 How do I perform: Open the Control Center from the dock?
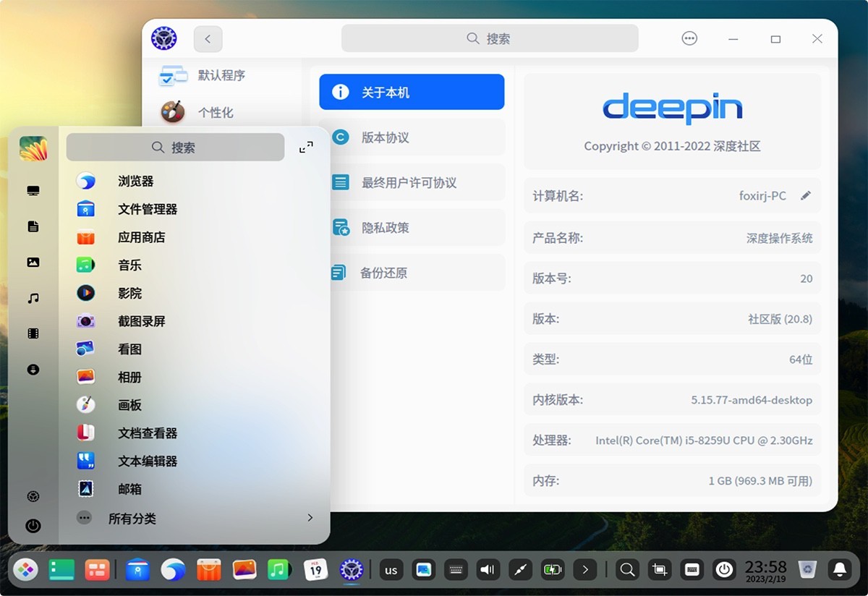coord(351,570)
